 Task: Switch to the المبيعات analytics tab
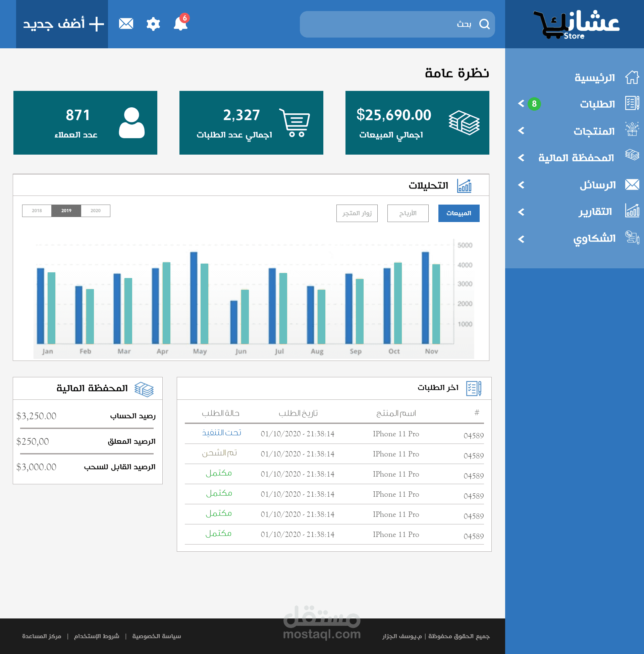click(459, 213)
